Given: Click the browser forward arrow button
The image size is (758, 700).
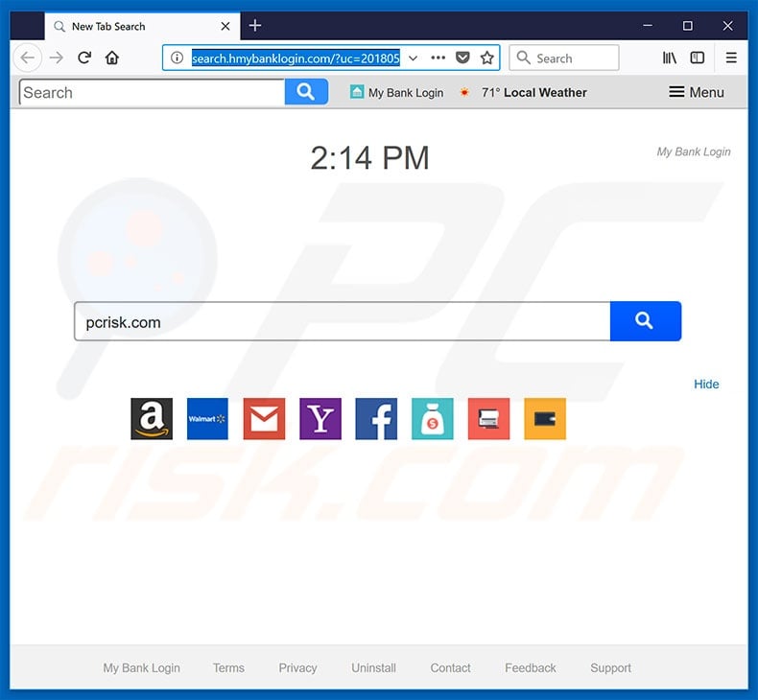Looking at the screenshot, I should point(57,58).
